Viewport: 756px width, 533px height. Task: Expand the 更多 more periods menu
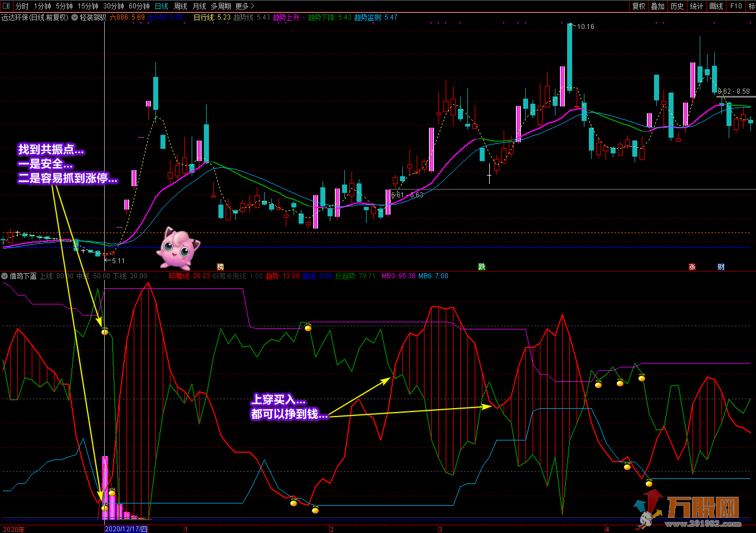tap(245, 6)
